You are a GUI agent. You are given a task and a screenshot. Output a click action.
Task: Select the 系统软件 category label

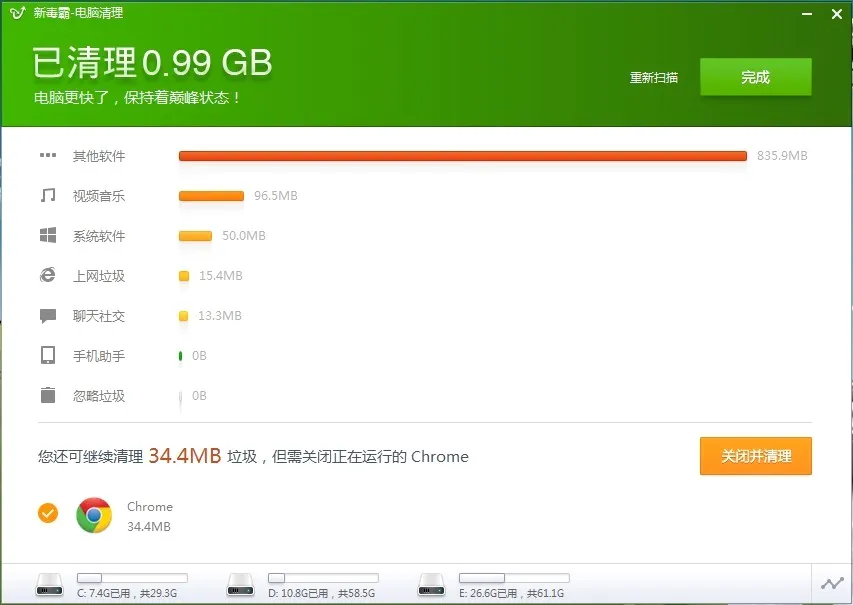99,236
